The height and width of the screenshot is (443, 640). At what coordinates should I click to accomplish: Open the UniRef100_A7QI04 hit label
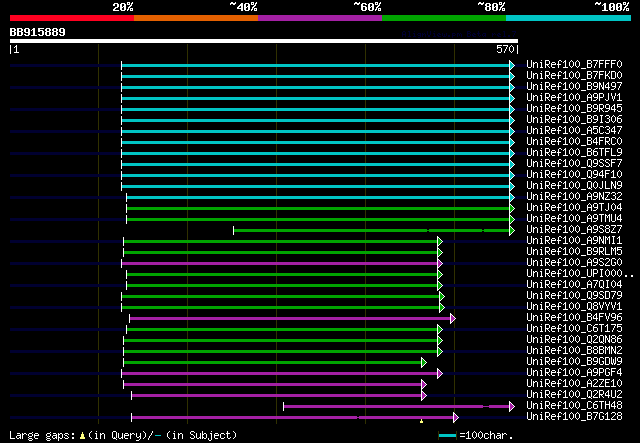tap(574, 285)
